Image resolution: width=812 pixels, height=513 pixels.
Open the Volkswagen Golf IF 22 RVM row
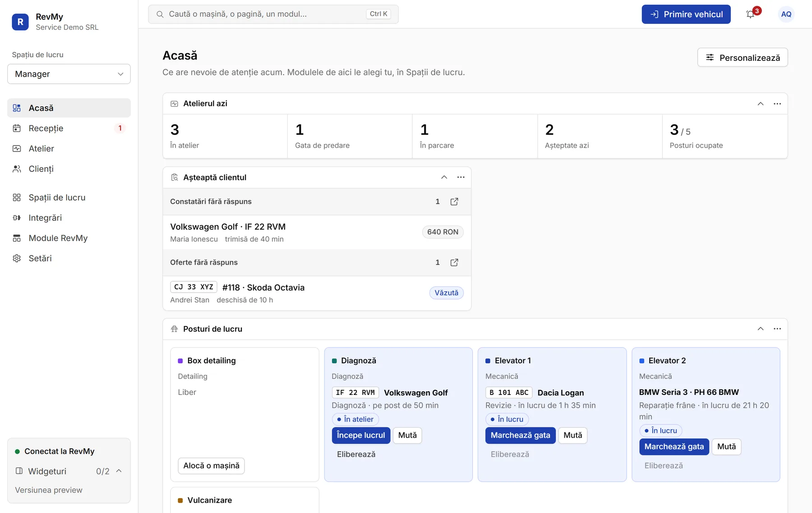(x=317, y=232)
